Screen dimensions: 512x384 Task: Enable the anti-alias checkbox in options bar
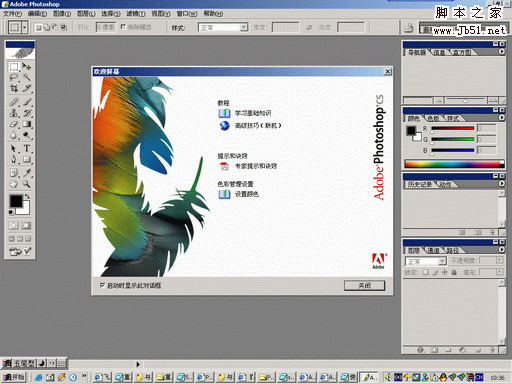(x=123, y=27)
